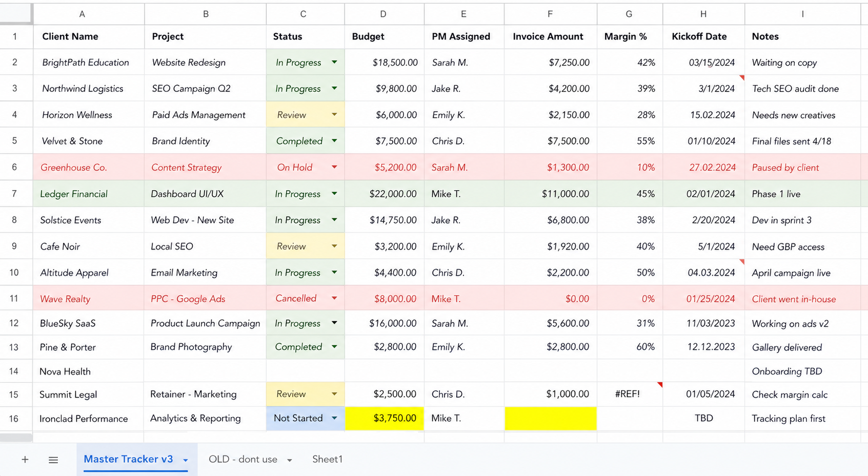Select the Nova Health cell
This screenshot has width=868, height=476.
pyautogui.click(x=89, y=371)
